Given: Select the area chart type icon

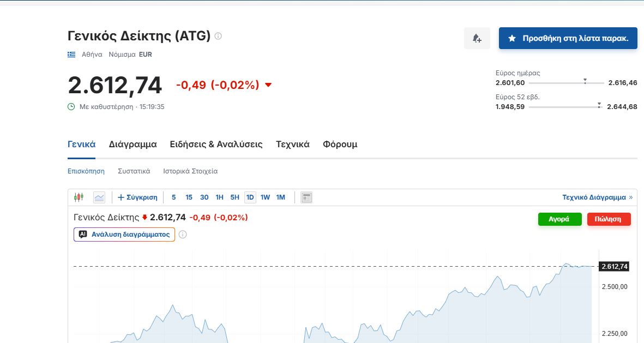Looking at the screenshot, I should (x=99, y=197).
